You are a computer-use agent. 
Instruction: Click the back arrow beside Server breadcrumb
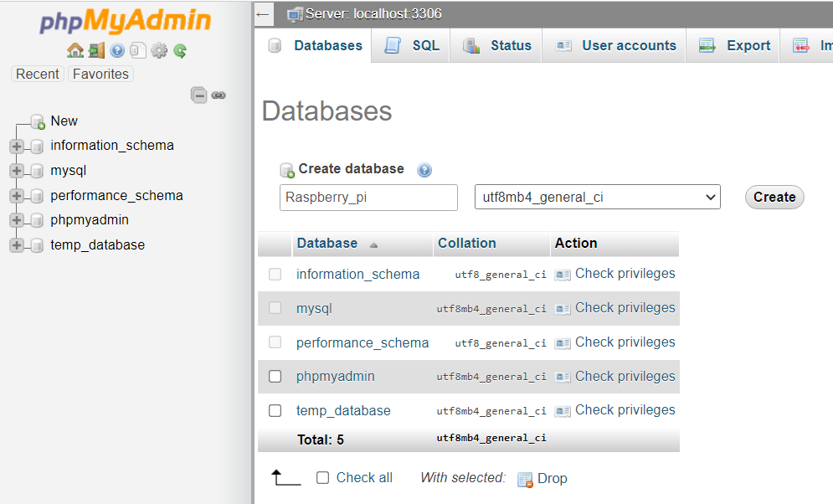click(264, 13)
